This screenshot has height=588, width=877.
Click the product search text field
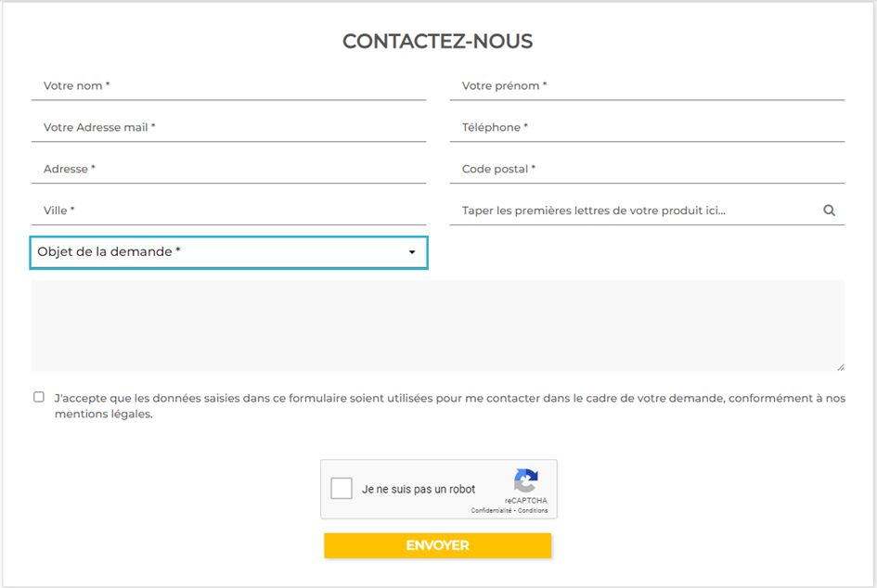[x=635, y=211]
